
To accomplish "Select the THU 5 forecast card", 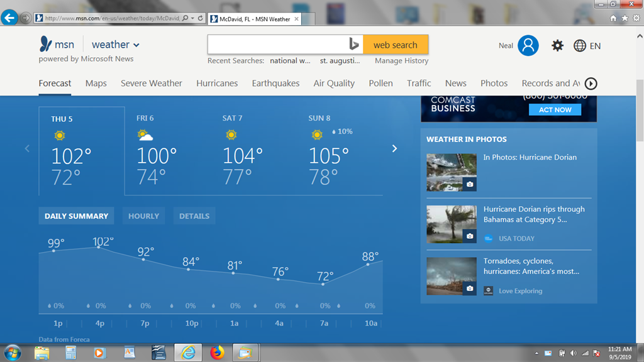I will (x=82, y=151).
